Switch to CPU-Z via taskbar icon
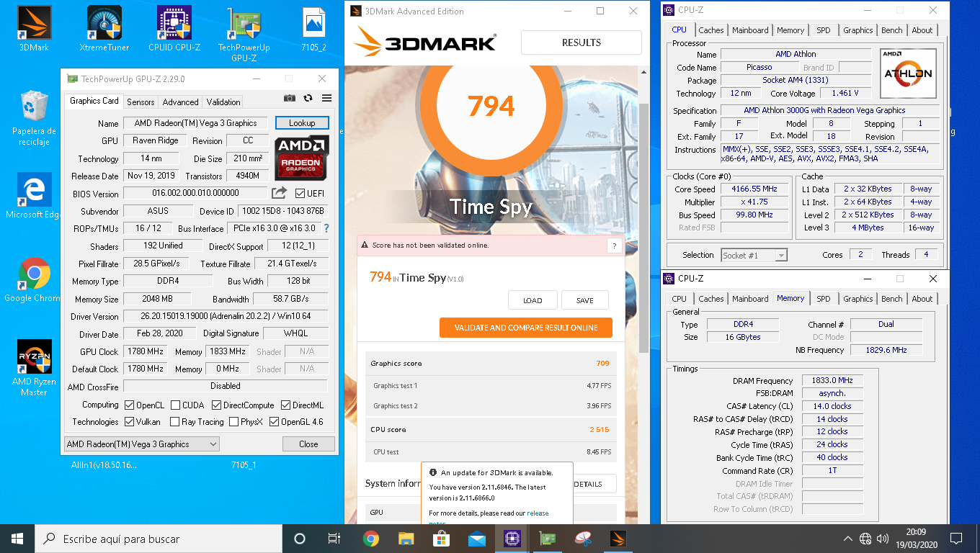This screenshot has width=980, height=553. pos(512,539)
